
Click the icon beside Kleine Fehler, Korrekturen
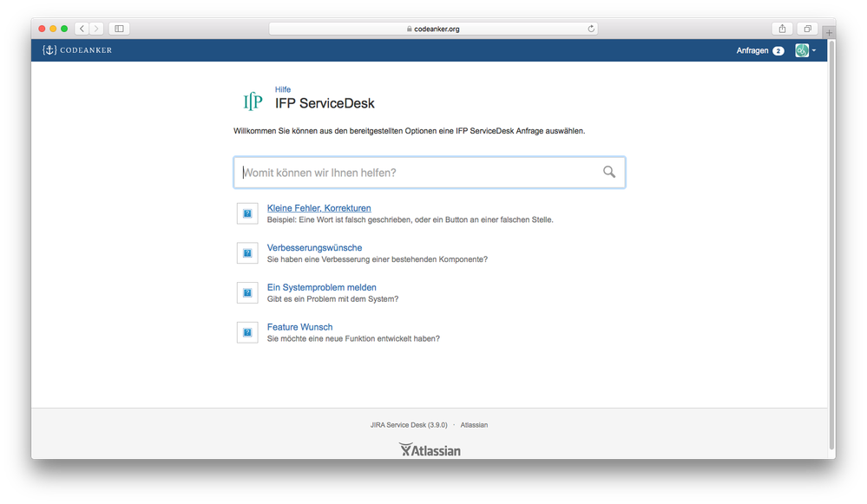(x=247, y=213)
